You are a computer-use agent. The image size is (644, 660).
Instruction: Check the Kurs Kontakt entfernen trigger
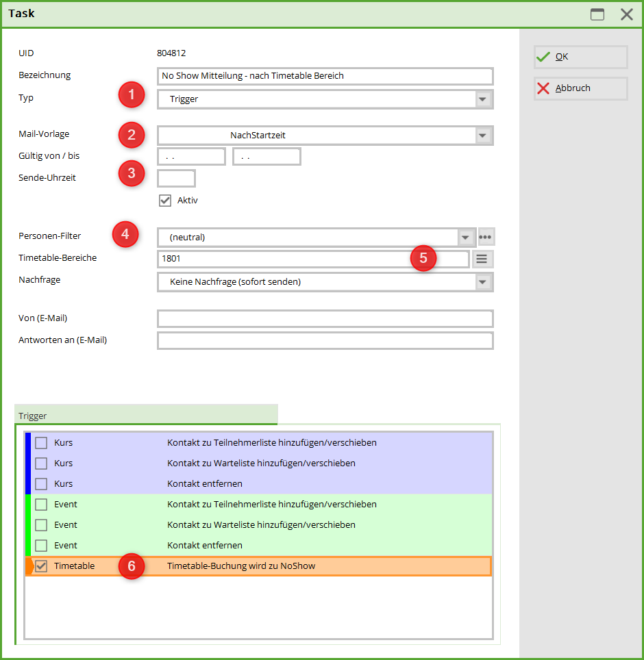click(42, 484)
